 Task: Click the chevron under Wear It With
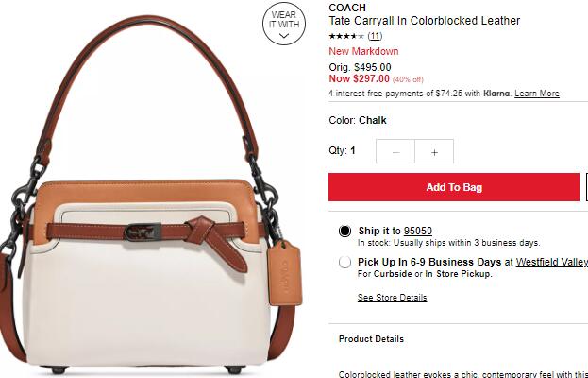284,36
